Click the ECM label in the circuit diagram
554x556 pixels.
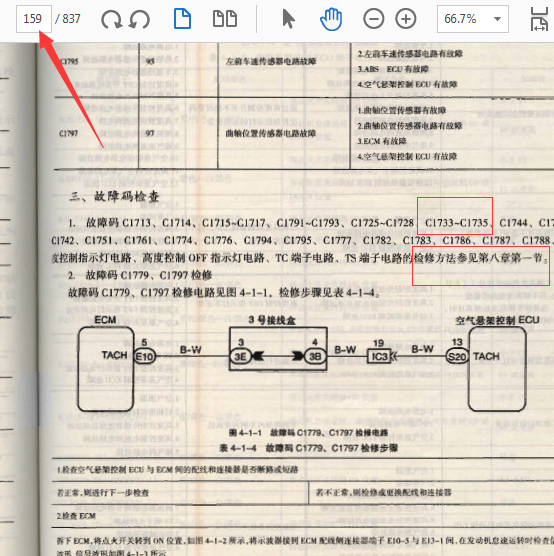point(105,320)
